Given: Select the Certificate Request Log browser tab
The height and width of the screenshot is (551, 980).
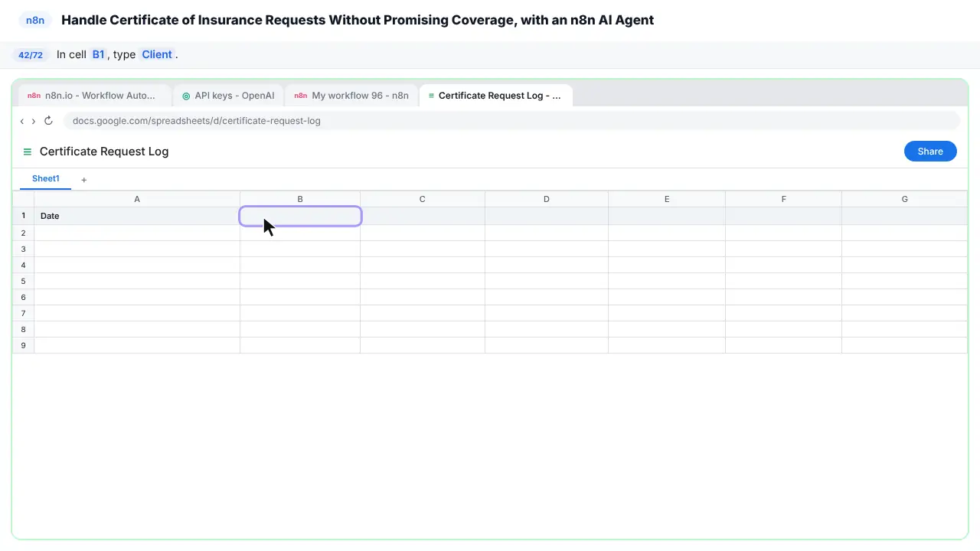Looking at the screenshot, I should point(495,96).
